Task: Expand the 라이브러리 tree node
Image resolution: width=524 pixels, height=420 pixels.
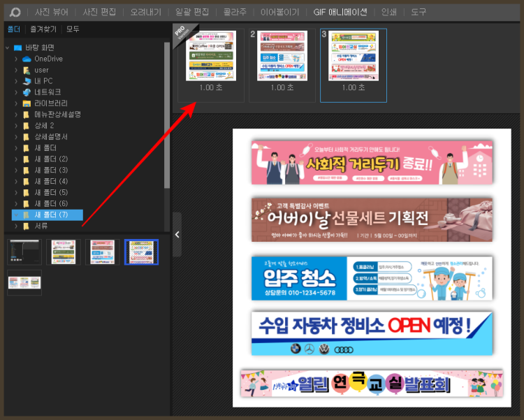Action: point(16,103)
